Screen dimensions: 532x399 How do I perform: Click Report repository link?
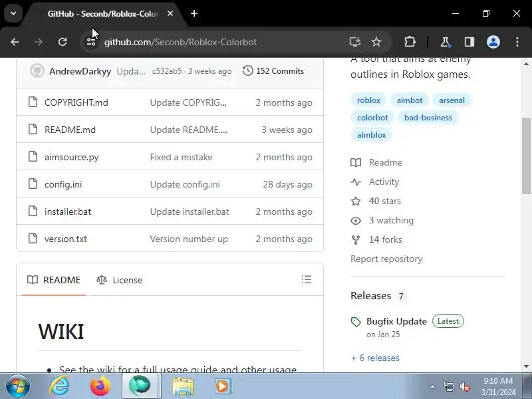pos(386,259)
